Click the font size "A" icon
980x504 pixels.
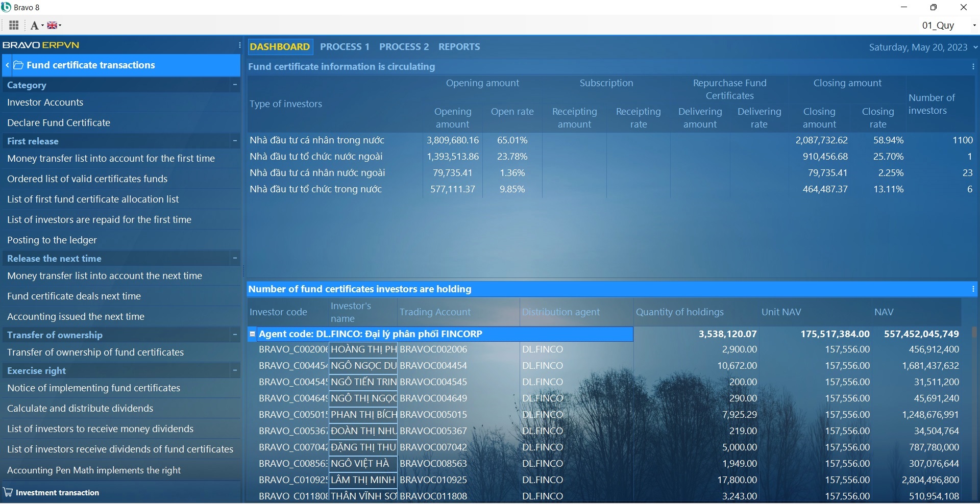pyautogui.click(x=35, y=24)
